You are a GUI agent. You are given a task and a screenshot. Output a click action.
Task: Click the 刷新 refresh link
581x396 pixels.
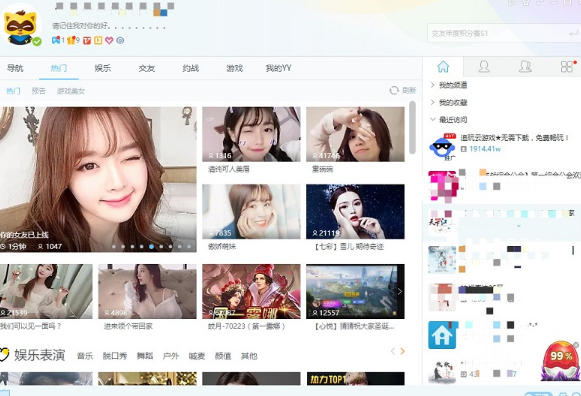pos(409,90)
